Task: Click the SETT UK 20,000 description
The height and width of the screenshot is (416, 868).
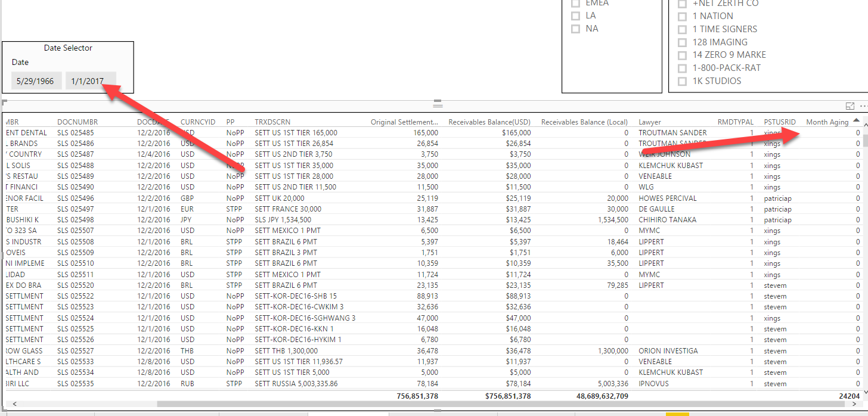Action: (279, 198)
